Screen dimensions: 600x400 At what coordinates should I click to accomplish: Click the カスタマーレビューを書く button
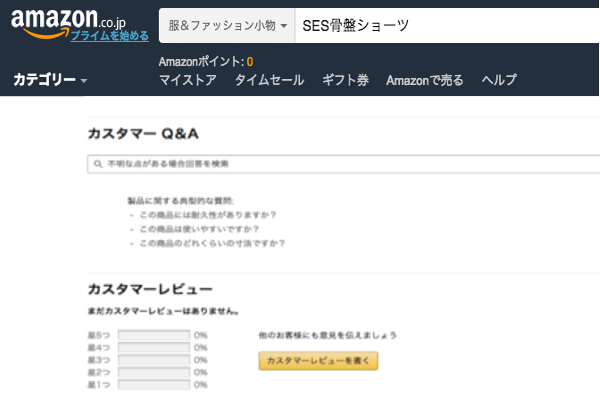coord(318,361)
